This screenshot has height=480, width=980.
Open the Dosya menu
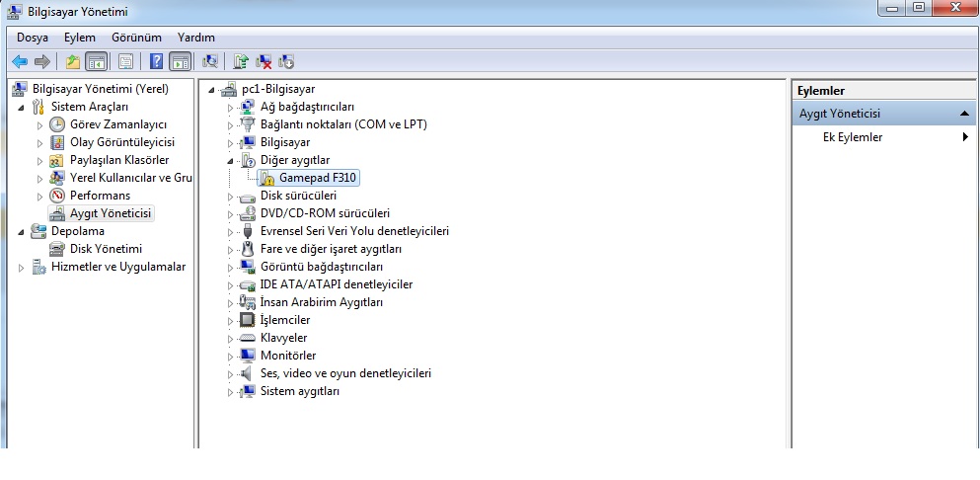[x=33, y=38]
